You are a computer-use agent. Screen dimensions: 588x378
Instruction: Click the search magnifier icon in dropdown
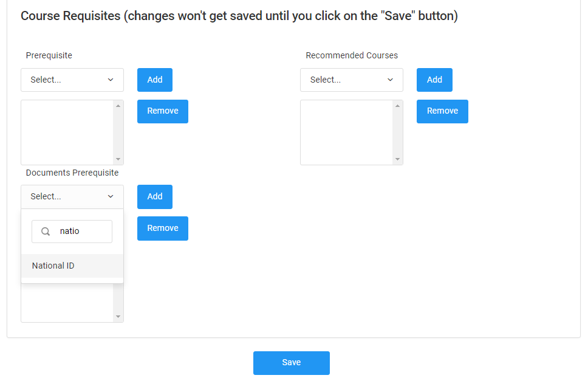coord(46,232)
